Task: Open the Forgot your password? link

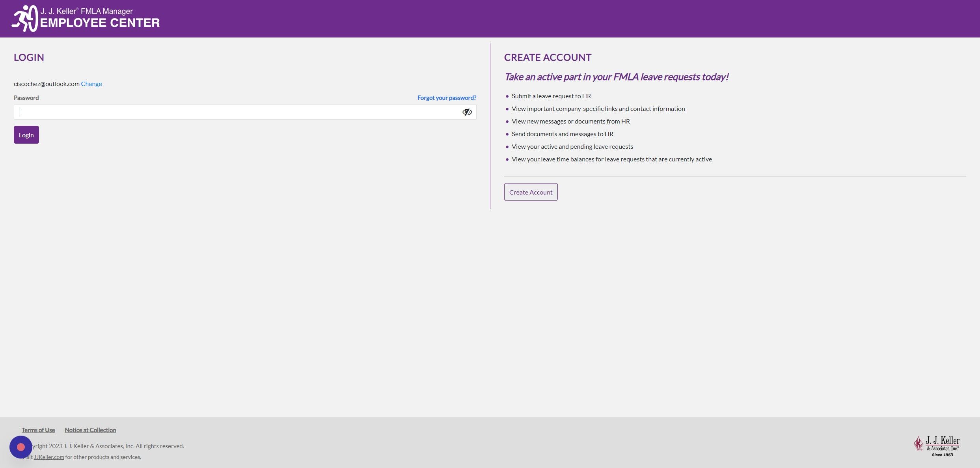Action: pyautogui.click(x=447, y=97)
